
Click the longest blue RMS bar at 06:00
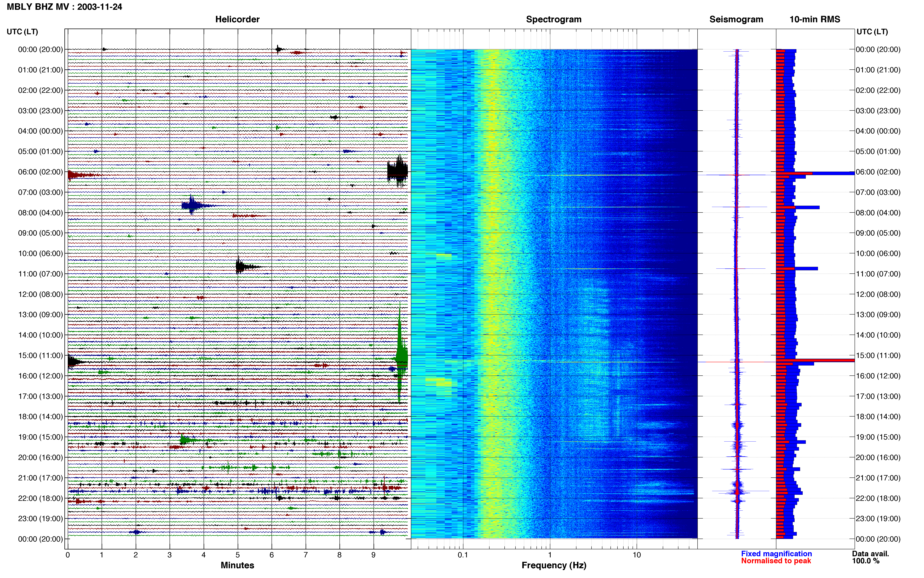click(816, 174)
